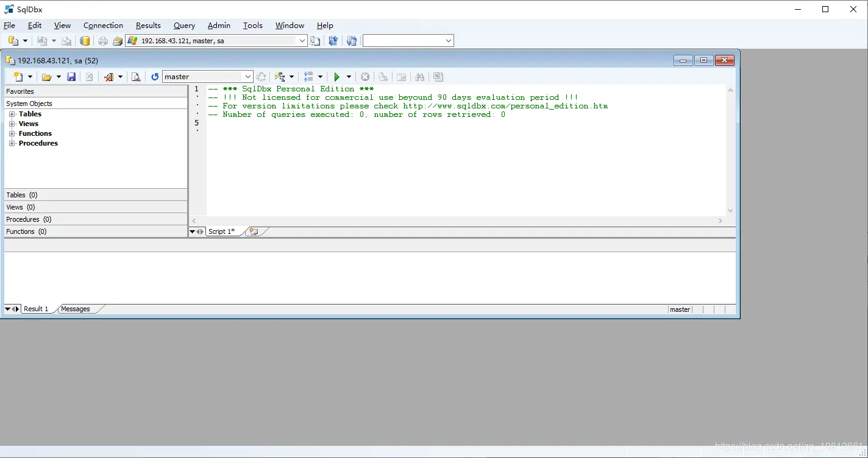Create a new script with the starred page icon
The image size is (868, 458).
(x=18, y=77)
